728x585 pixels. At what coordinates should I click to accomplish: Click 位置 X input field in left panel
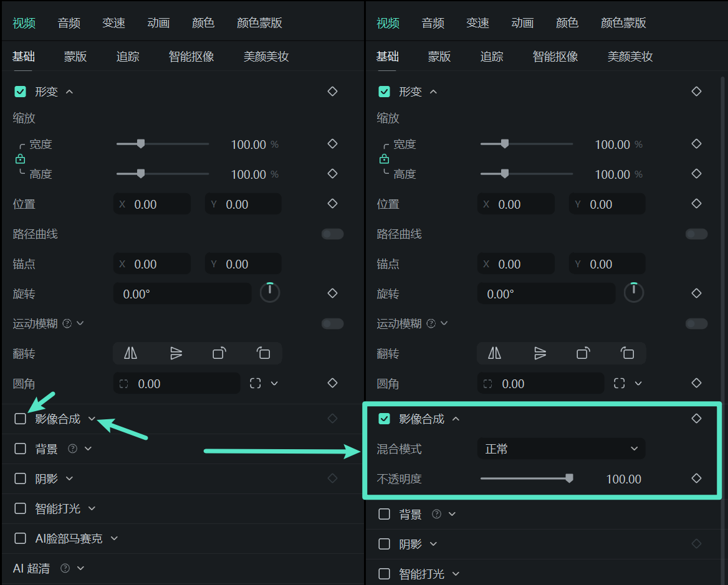[152, 204]
